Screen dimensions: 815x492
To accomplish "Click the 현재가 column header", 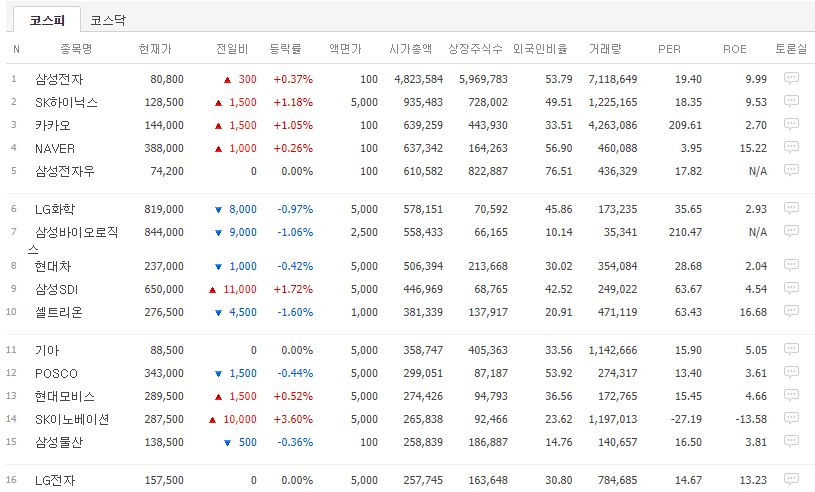I will pos(155,49).
